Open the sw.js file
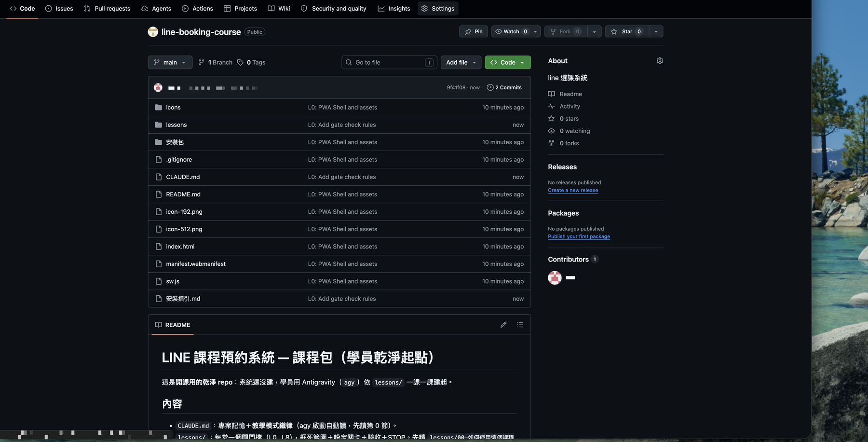Viewport: 868px width, 442px height. coord(173,281)
